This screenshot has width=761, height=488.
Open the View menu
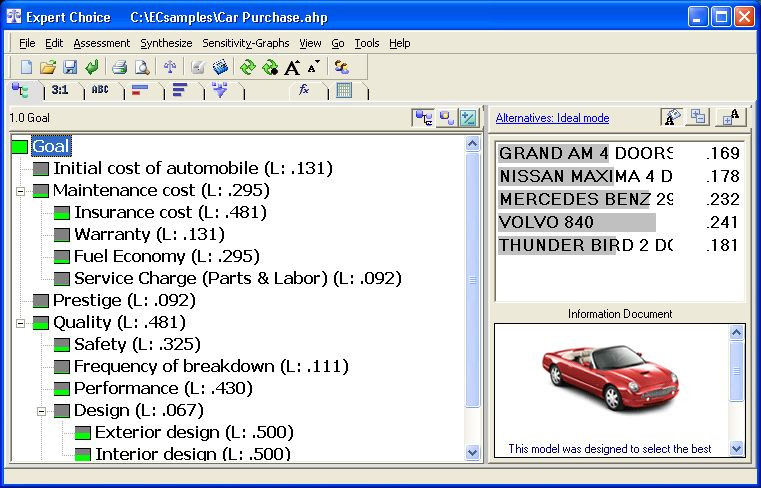[x=310, y=43]
